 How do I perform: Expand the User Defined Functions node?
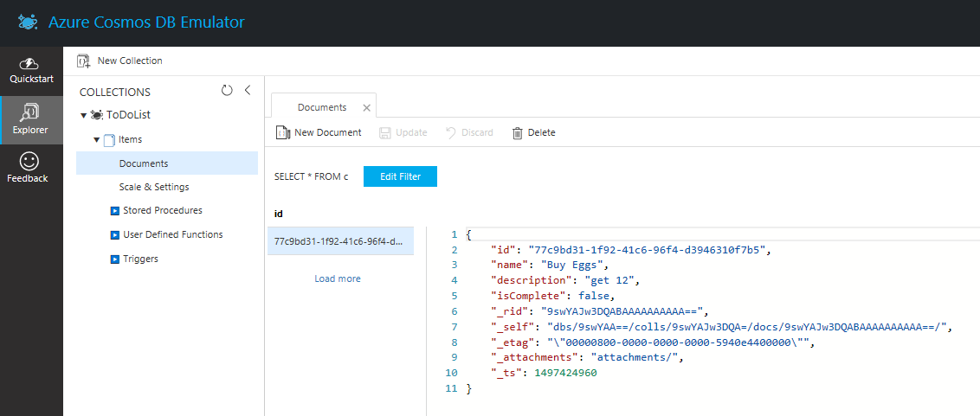pyautogui.click(x=114, y=234)
